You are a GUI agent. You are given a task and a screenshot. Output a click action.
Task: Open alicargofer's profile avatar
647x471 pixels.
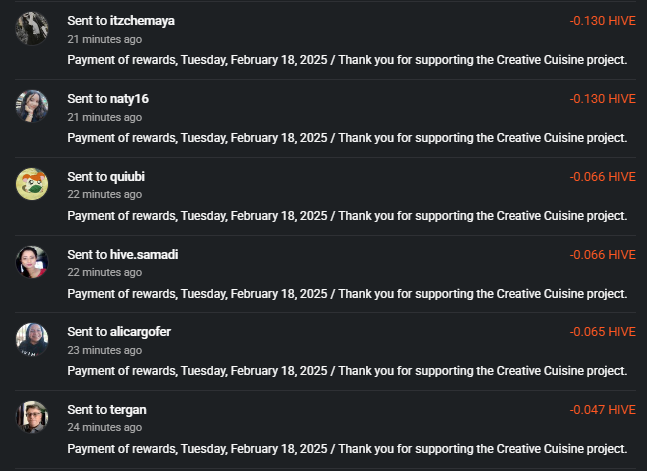coord(32,339)
